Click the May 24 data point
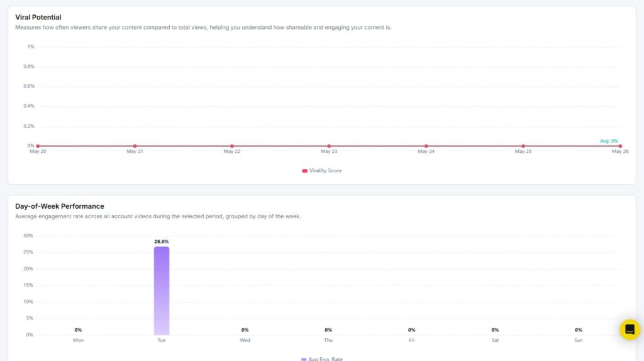 point(426,146)
